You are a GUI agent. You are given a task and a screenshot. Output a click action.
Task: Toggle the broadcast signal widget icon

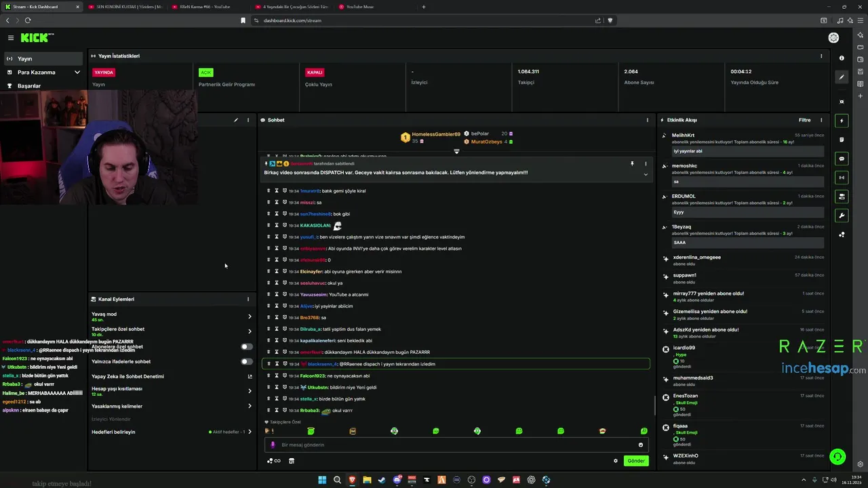click(x=842, y=178)
